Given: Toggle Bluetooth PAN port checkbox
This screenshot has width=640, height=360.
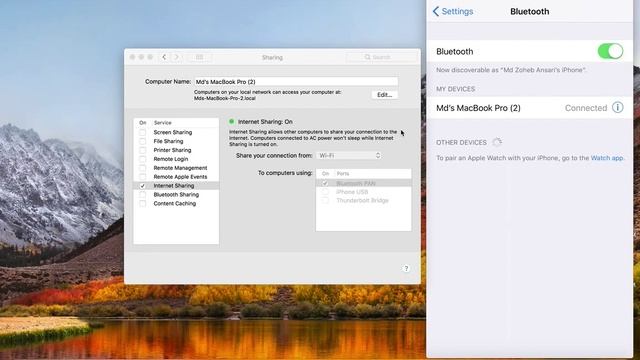Looking at the screenshot, I should pyautogui.click(x=325, y=183).
